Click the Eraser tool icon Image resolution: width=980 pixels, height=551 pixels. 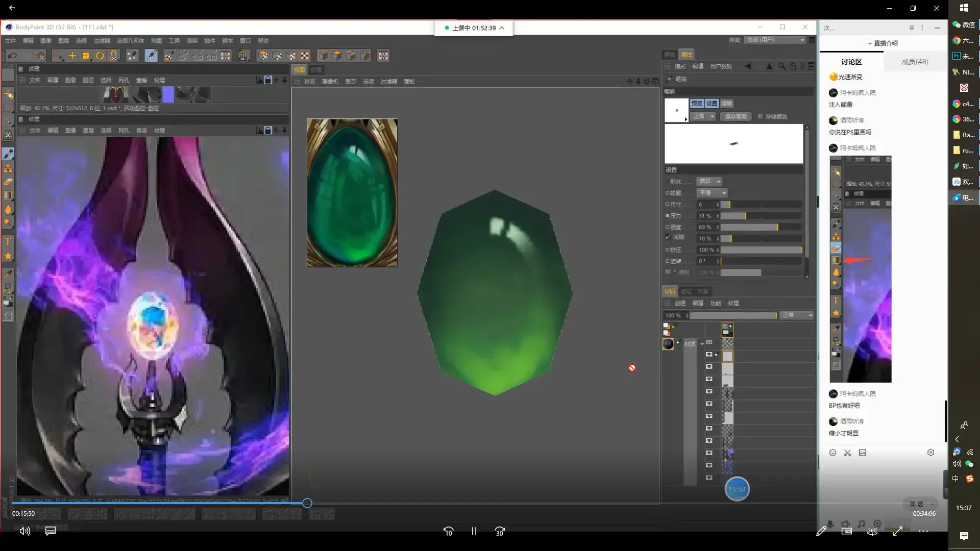tap(8, 182)
